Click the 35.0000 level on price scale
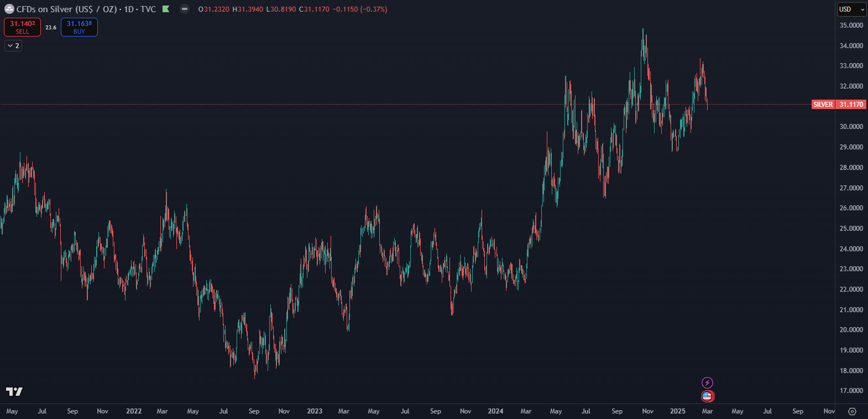The width and height of the screenshot is (868, 419). tap(851, 25)
